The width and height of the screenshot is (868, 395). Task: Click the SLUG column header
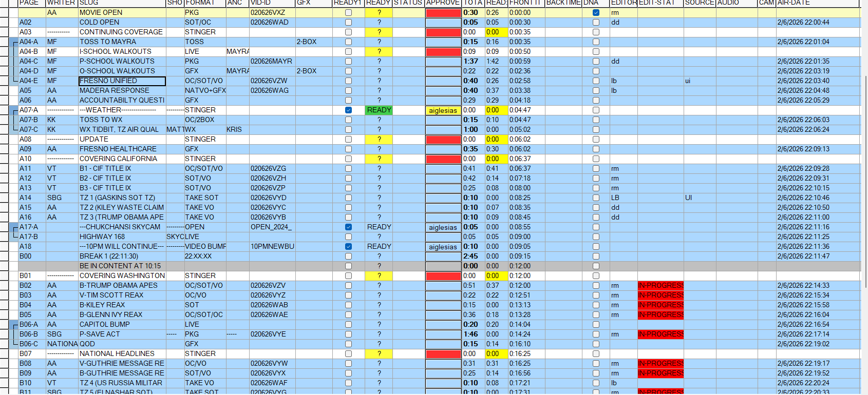click(x=122, y=3)
